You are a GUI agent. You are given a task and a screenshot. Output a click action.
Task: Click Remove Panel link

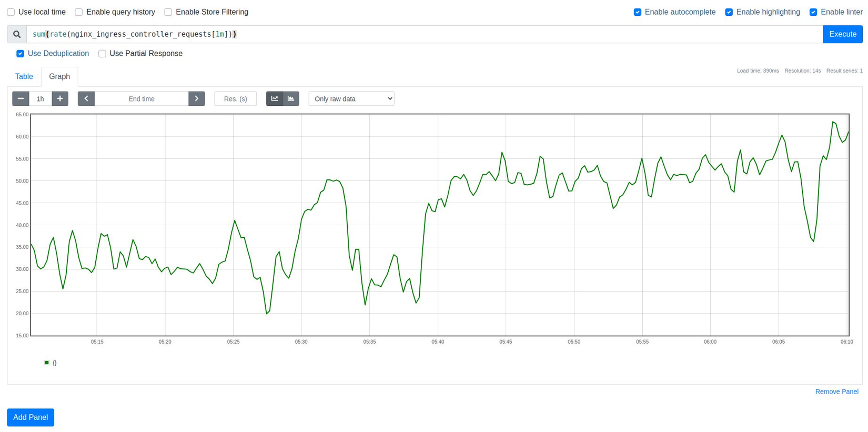click(836, 391)
